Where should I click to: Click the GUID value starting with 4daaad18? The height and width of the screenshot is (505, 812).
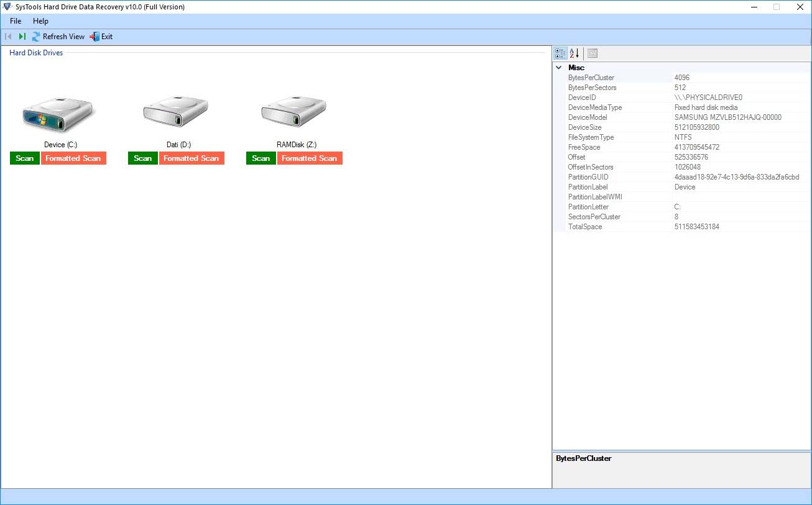[737, 177]
